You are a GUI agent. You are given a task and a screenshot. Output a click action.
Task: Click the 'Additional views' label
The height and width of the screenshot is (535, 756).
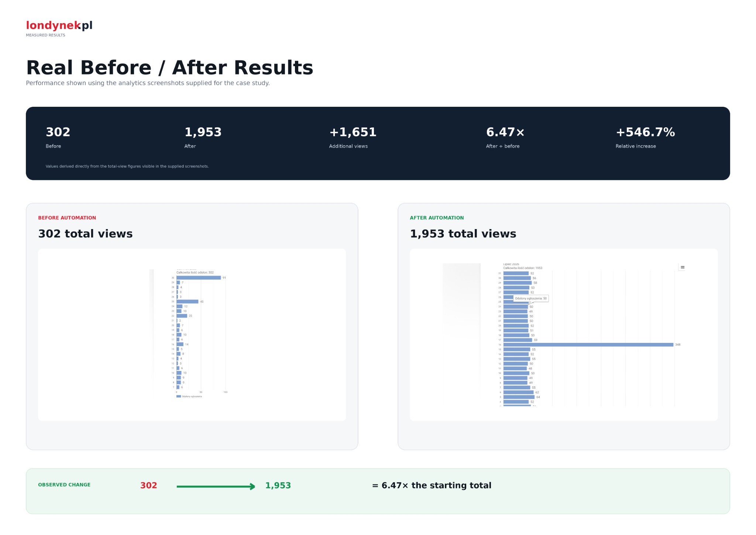[348, 146]
